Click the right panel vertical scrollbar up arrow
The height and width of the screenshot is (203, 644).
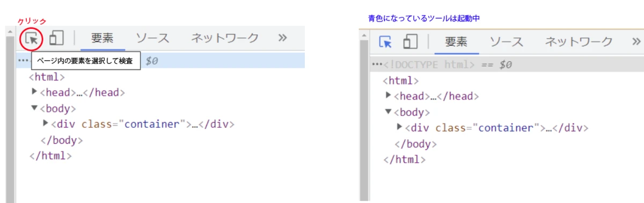click(364, 36)
